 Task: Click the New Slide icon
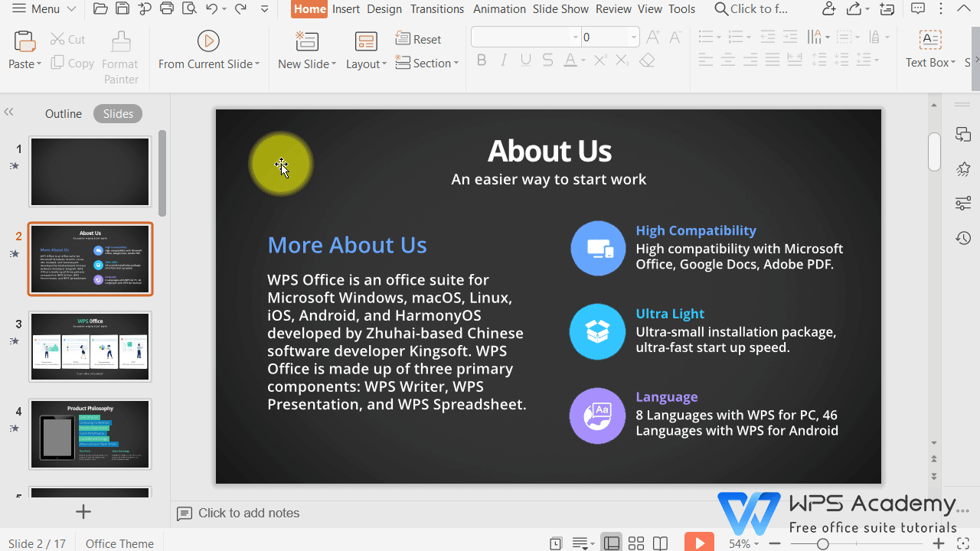tap(307, 41)
